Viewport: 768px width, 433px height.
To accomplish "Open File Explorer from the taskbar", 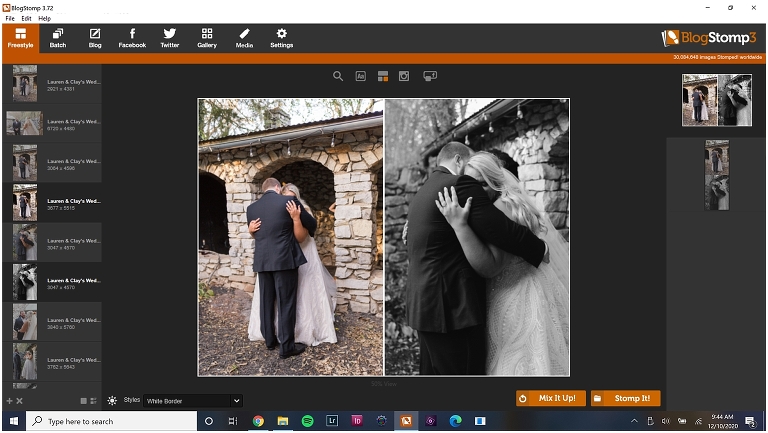I will (283, 421).
